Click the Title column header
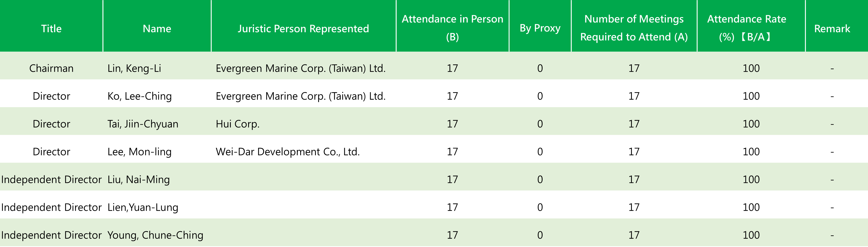868x247 pixels. click(x=51, y=29)
